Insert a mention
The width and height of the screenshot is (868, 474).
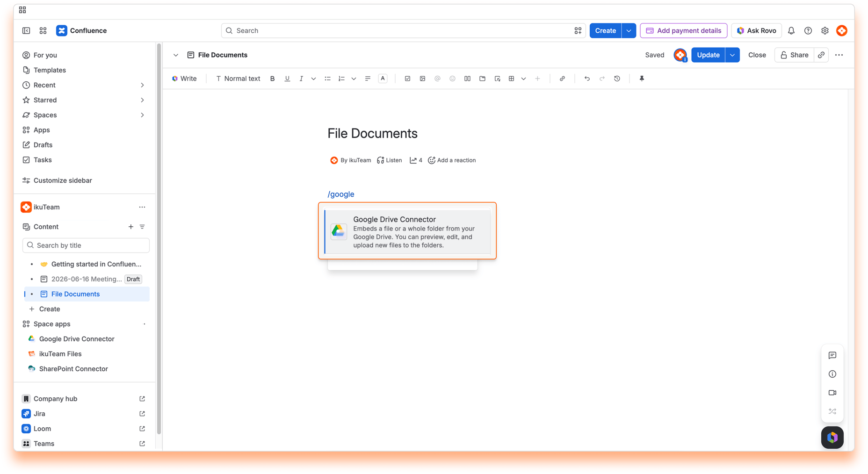click(x=437, y=79)
